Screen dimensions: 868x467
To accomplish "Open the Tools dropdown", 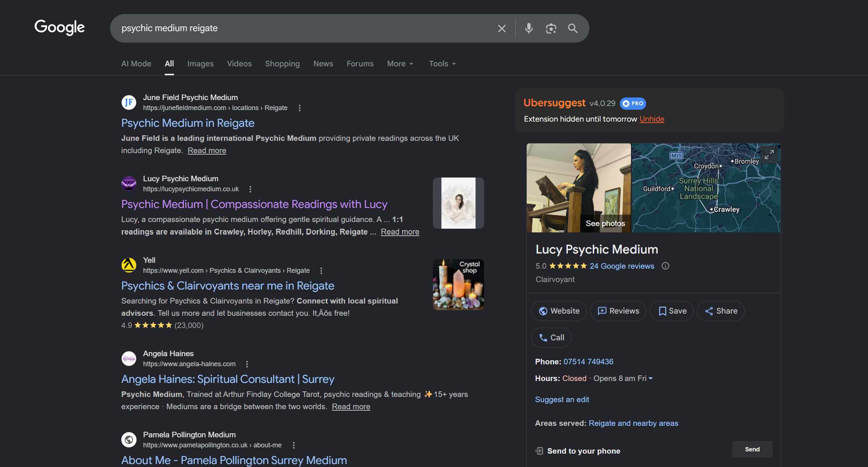I will click(442, 64).
